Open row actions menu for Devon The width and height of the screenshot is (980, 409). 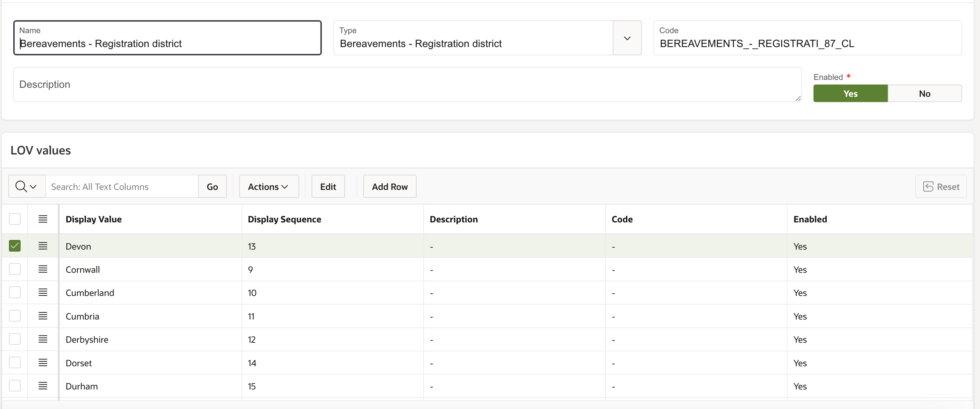[x=42, y=246]
